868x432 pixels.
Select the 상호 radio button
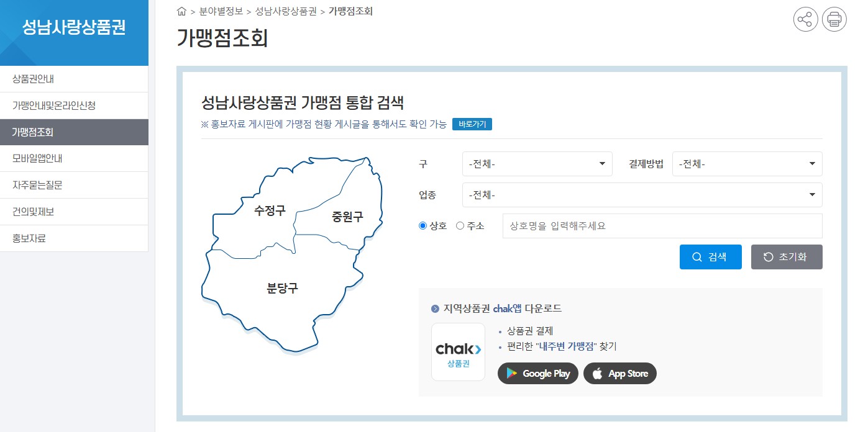(x=422, y=225)
